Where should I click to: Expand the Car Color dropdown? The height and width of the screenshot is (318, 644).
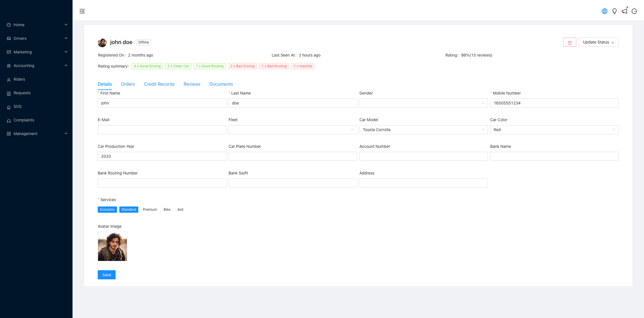(554, 130)
